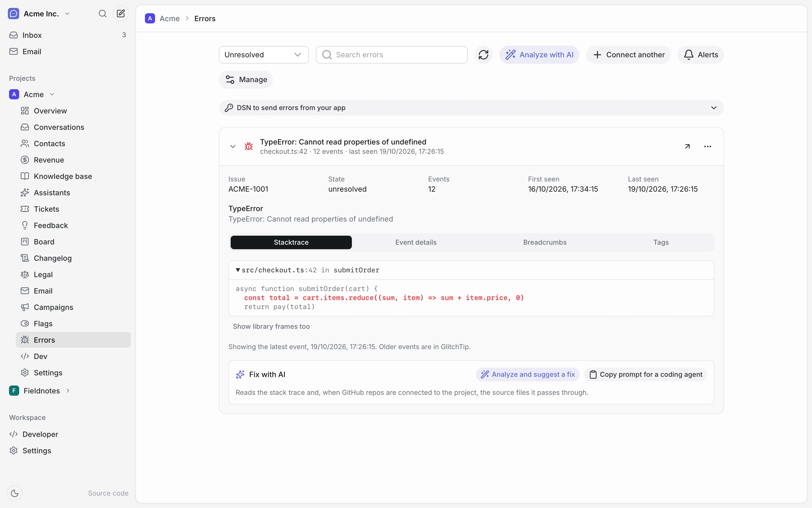The width and height of the screenshot is (812, 508).
Task: Click the search magnifier icon in sidebar header
Action: pos(102,14)
